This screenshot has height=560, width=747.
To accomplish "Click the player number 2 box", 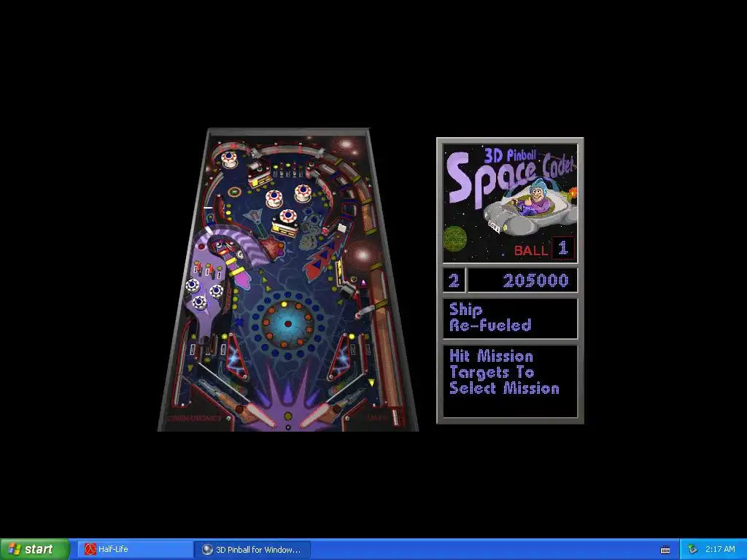I will [454, 281].
